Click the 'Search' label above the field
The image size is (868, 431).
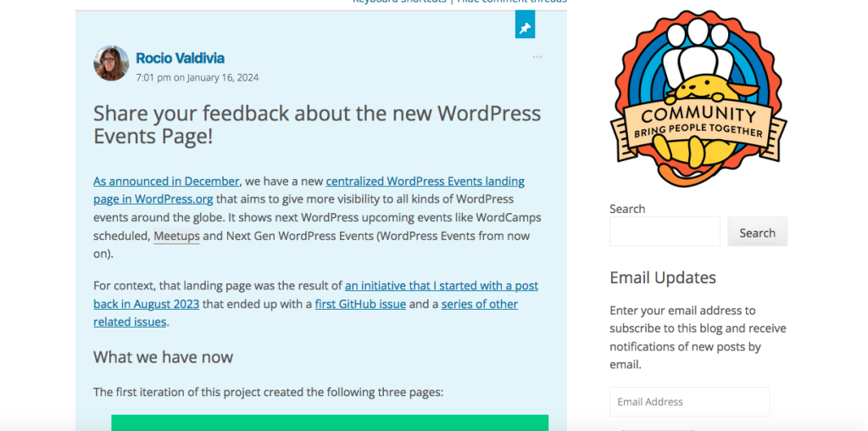pyautogui.click(x=627, y=209)
